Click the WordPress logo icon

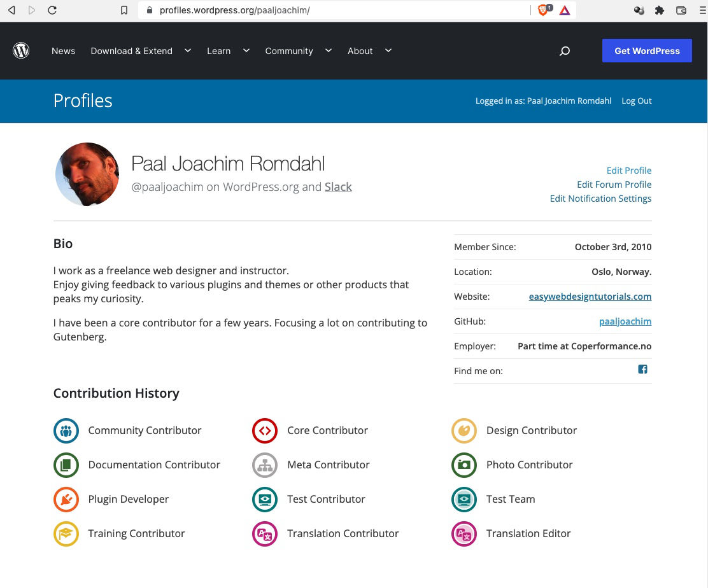coord(21,50)
